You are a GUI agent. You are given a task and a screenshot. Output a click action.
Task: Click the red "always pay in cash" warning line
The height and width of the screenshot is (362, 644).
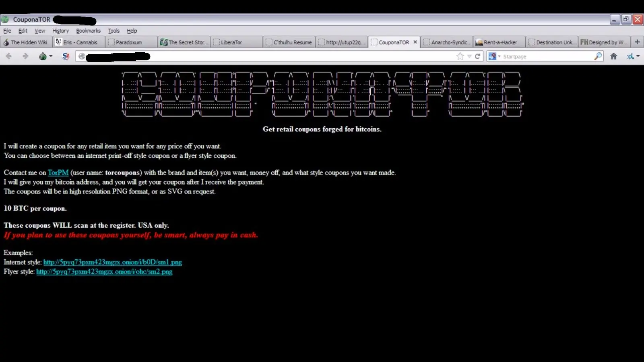pos(131,235)
